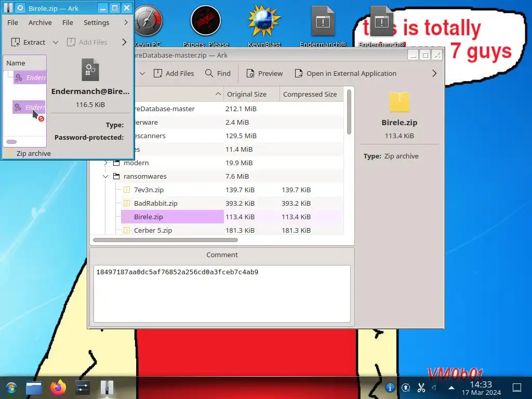Click the Compressed Size column header

click(312, 95)
